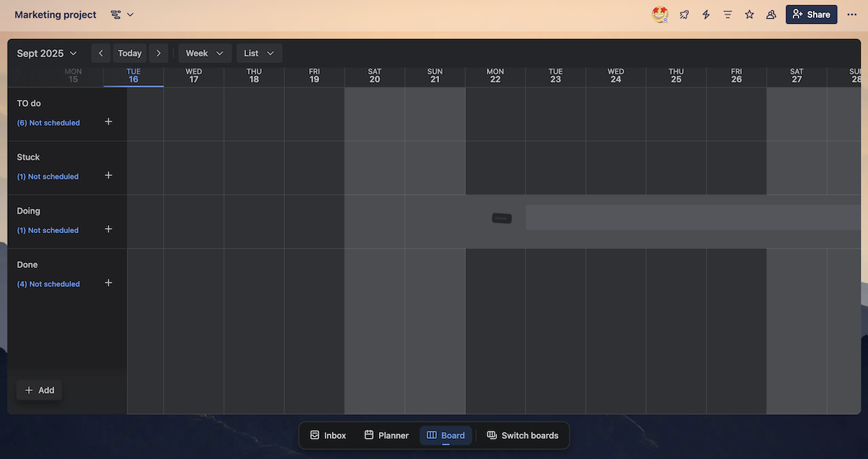
Task: Open the Inbox from the bottom bar
Action: point(328,435)
